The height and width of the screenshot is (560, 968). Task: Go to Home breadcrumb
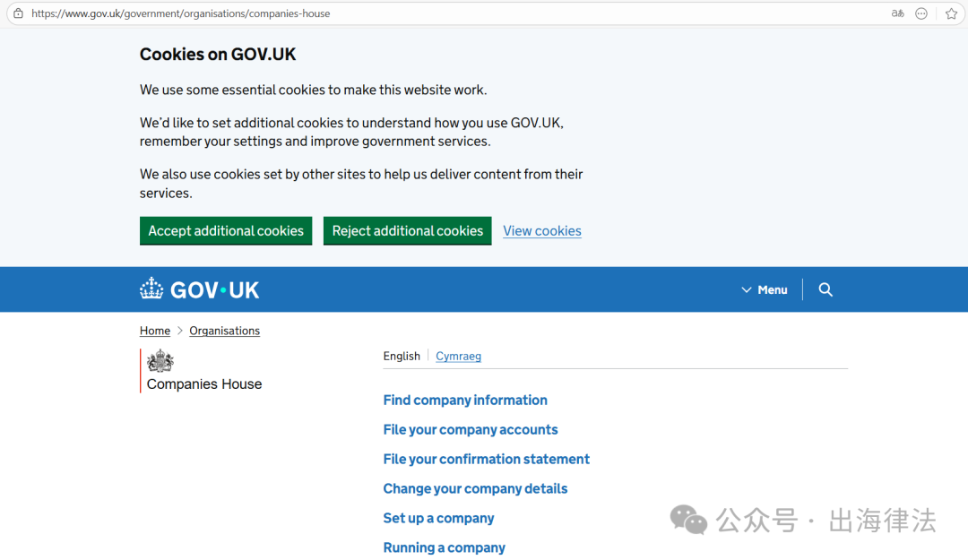[x=155, y=331]
